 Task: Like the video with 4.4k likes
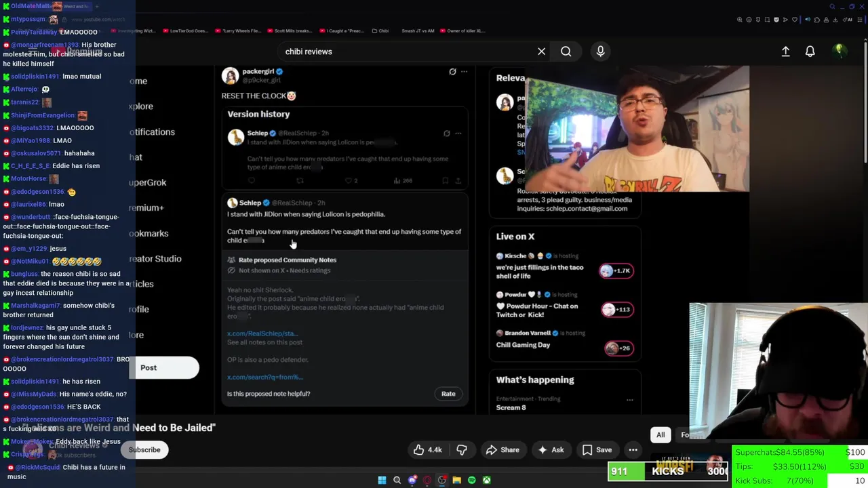428,450
